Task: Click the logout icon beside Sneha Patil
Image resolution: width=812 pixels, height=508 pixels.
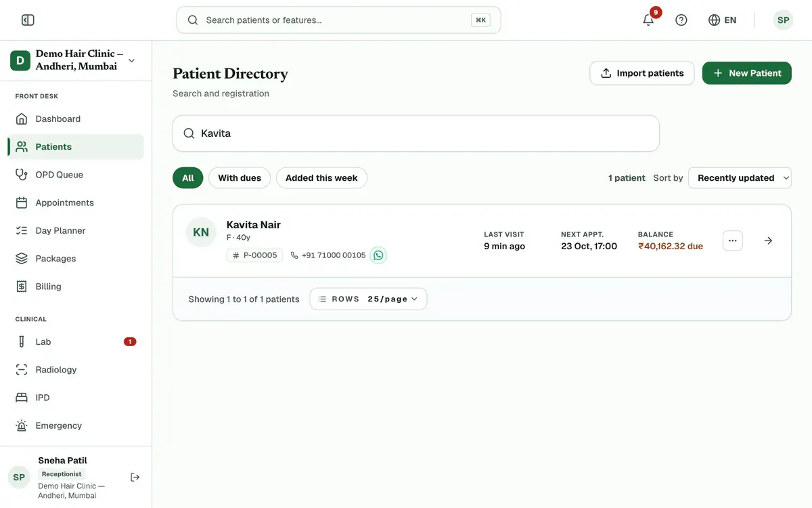Action: click(x=135, y=478)
